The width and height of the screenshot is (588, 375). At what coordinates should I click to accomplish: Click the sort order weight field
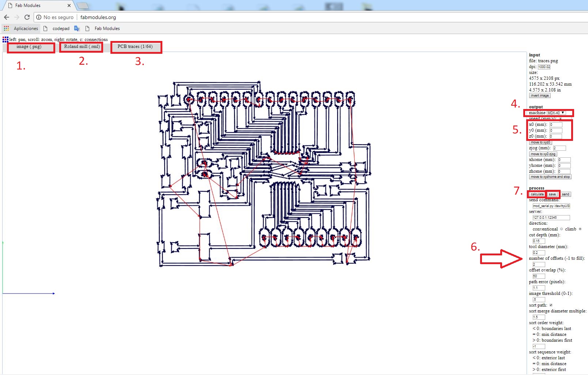pyautogui.click(x=539, y=346)
